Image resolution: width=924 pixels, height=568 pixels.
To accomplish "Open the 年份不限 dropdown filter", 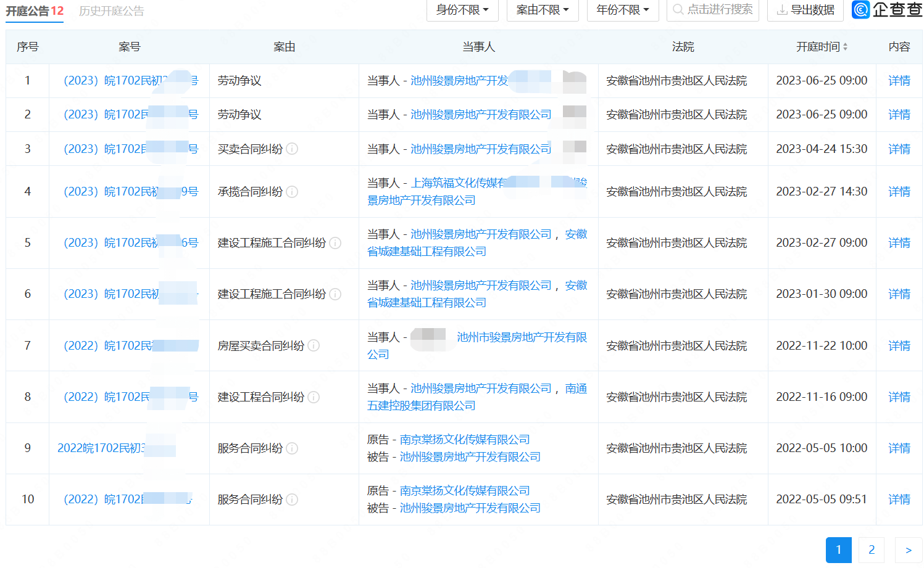I will [623, 10].
